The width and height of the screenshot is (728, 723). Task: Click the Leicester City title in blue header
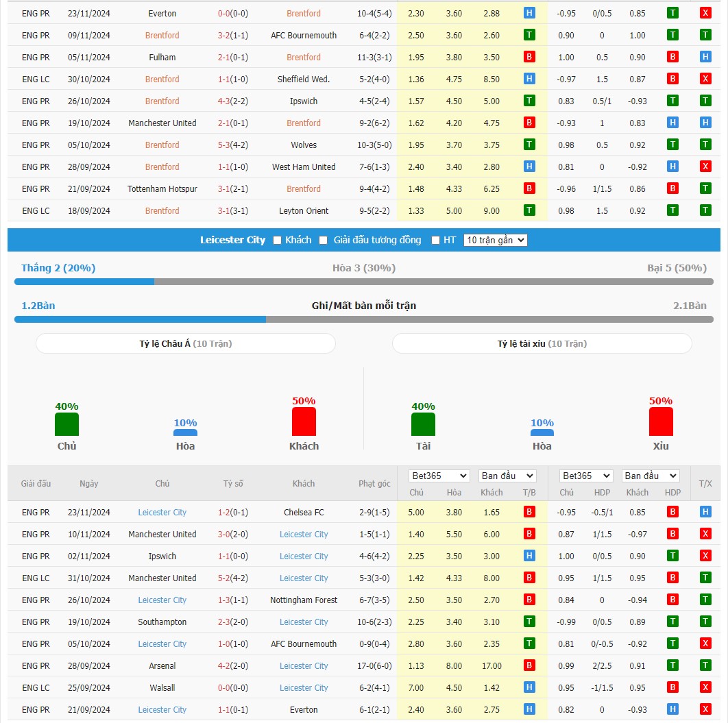tap(232, 240)
